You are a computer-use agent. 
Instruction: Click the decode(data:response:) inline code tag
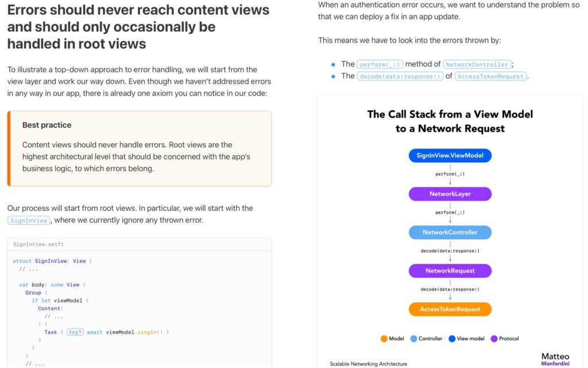tap(400, 76)
